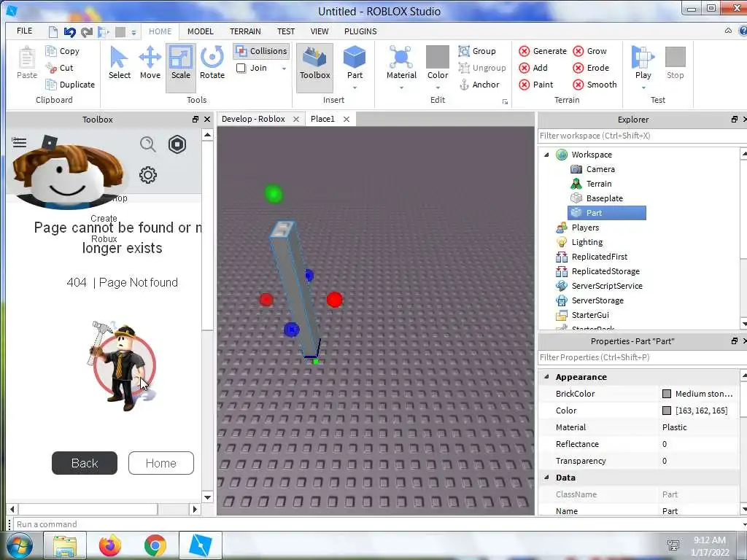The width and height of the screenshot is (747, 560).
Task: Anchor the selected part
Action: [x=479, y=85]
